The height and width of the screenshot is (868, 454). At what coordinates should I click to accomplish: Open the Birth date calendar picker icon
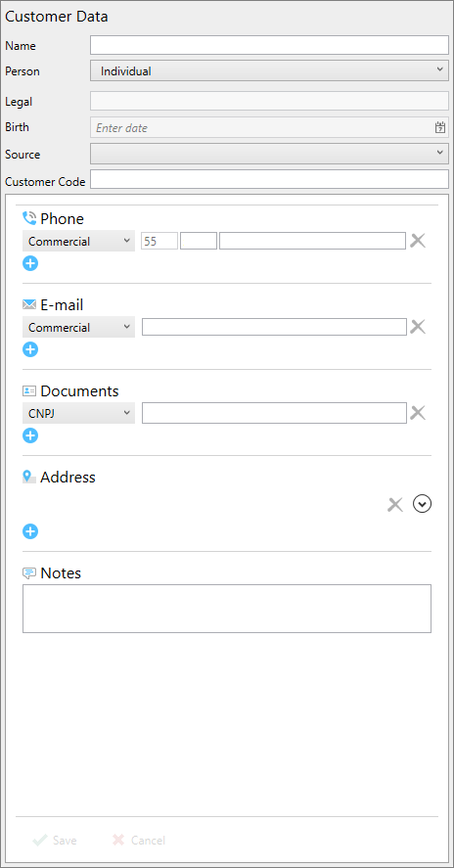pyautogui.click(x=440, y=128)
